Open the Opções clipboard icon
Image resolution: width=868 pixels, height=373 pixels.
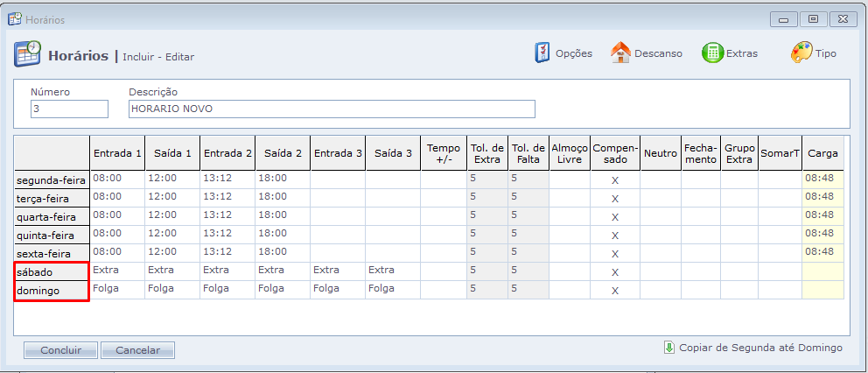[x=542, y=53]
